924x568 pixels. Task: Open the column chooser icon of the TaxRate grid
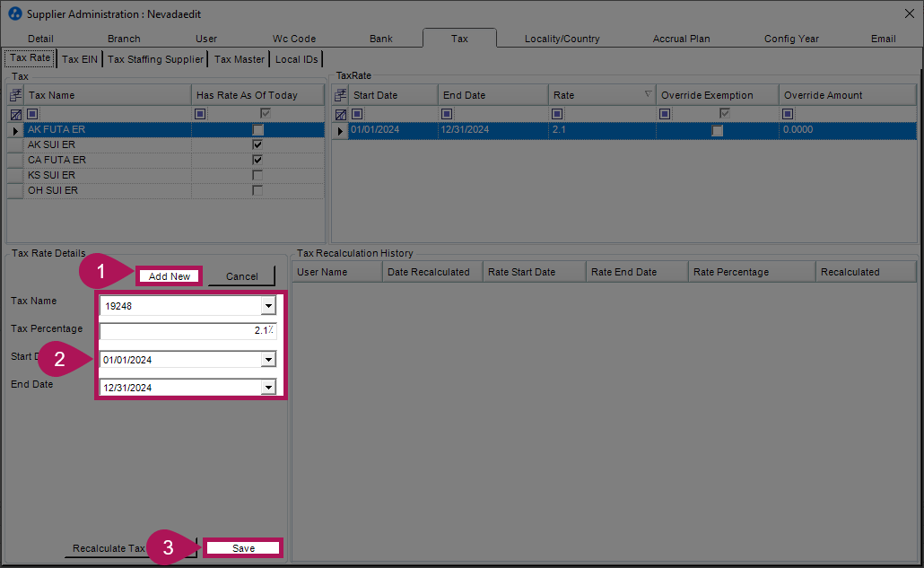point(341,95)
